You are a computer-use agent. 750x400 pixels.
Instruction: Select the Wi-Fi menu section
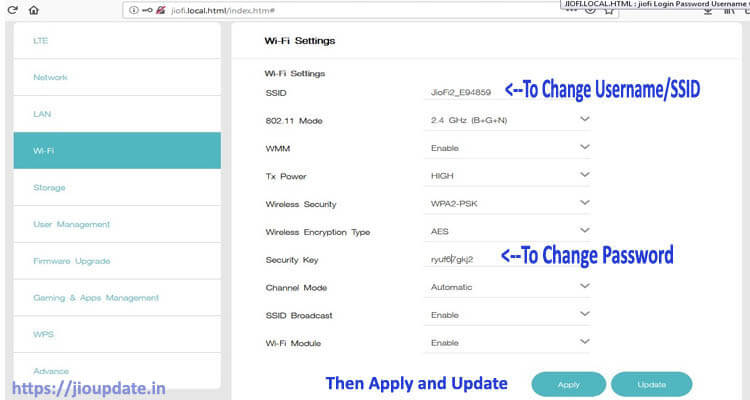(117, 150)
